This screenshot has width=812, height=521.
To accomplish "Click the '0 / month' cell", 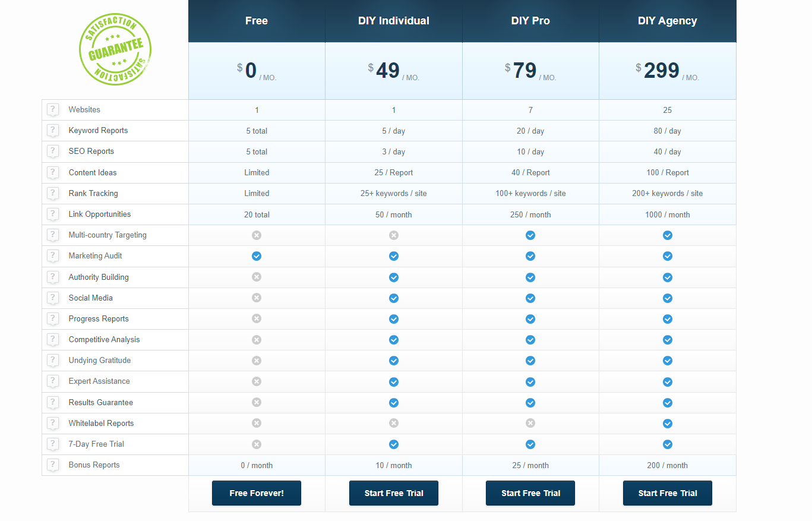I will pyautogui.click(x=257, y=465).
